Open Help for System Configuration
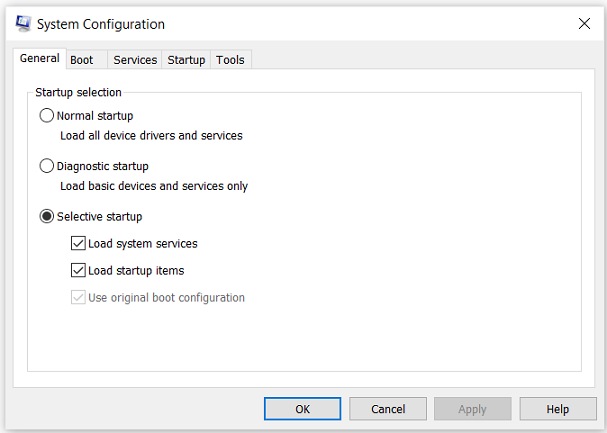Screen dimensions: 607x433 coord(558,409)
